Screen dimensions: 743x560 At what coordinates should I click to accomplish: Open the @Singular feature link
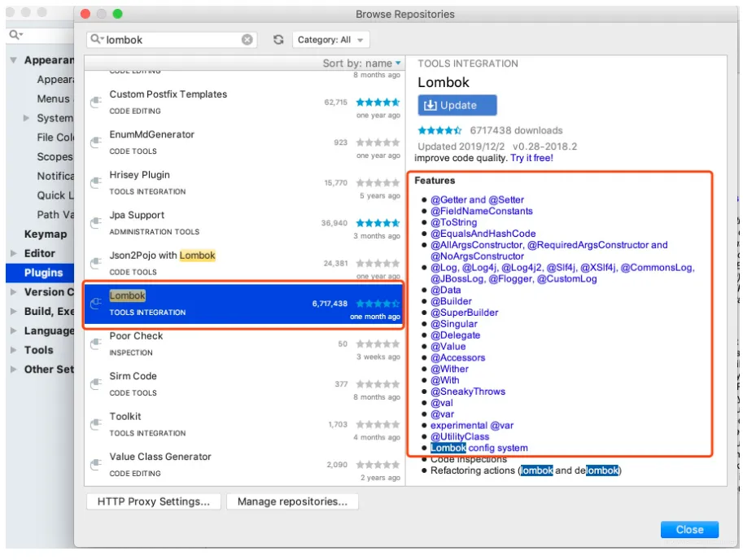[454, 324]
